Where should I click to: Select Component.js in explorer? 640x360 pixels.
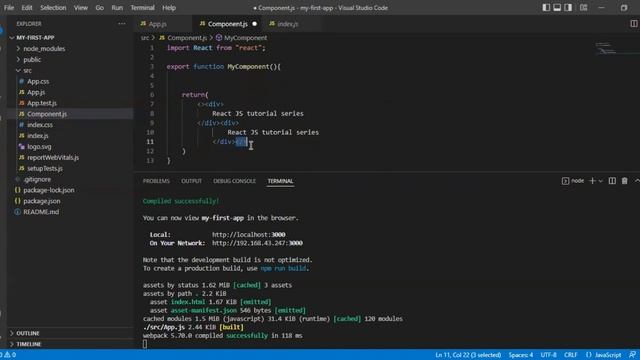click(47, 114)
